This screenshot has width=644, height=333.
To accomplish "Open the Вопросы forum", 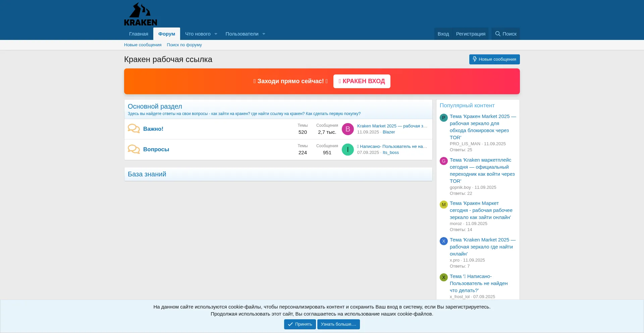I will [156, 149].
